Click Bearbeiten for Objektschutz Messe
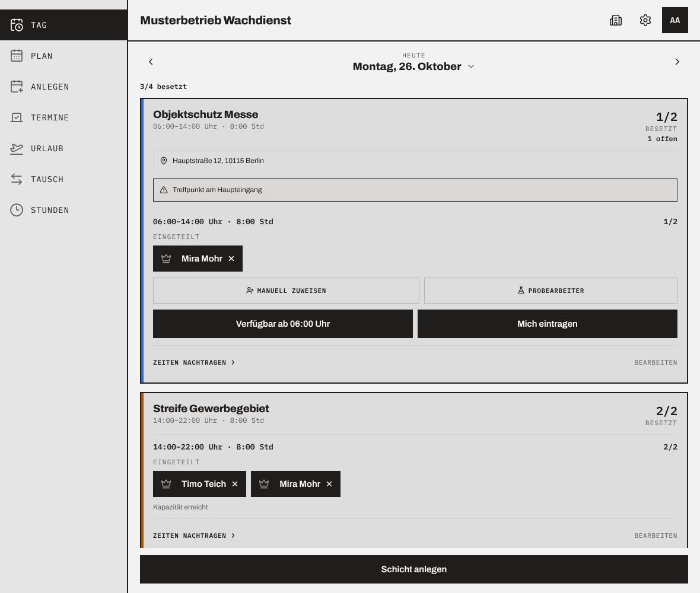The image size is (700, 593). coord(656,362)
